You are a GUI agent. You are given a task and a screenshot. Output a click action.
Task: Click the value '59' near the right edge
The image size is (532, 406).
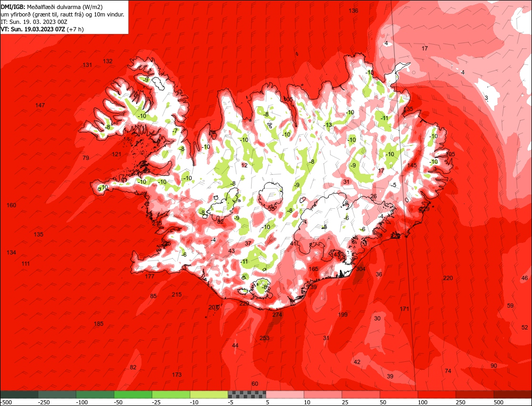click(x=510, y=306)
